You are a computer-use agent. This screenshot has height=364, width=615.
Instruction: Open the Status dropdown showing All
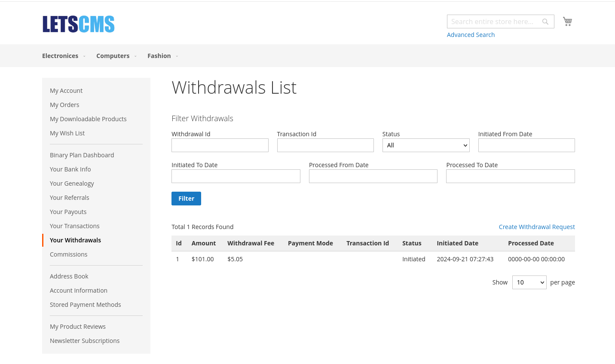tap(425, 145)
